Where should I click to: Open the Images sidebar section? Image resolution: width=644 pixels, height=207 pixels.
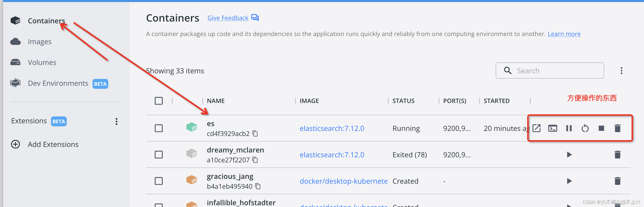point(40,42)
